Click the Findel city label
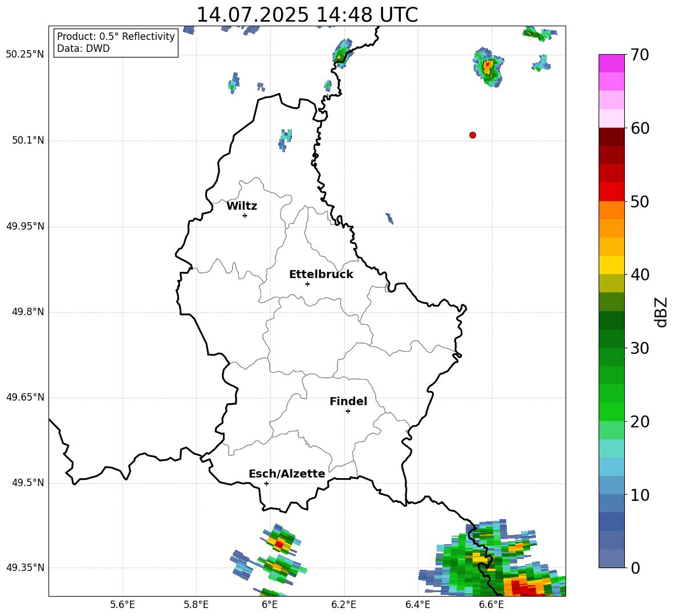Image resolution: width=675 pixels, height=616 pixels. click(348, 401)
